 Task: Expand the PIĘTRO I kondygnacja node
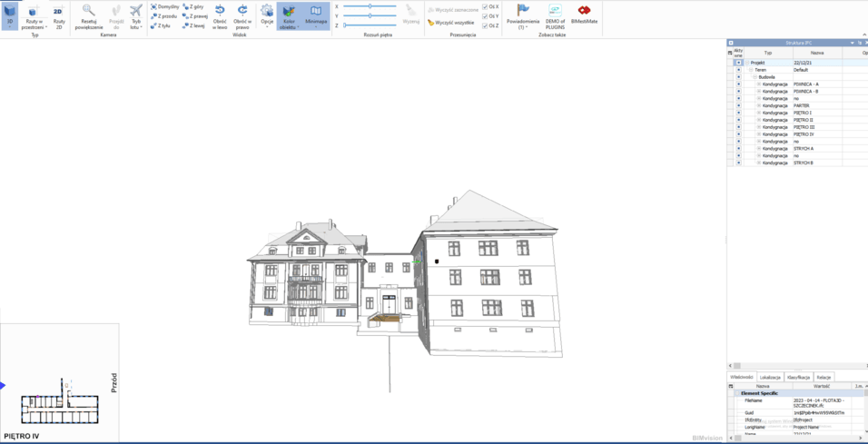(x=759, y=113)
